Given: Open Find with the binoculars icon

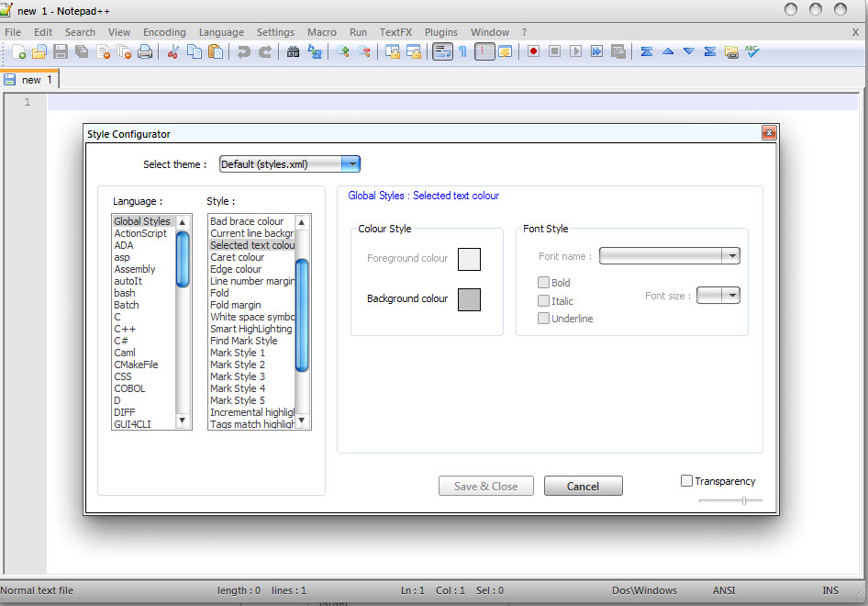Looking at the screenshot, I should (x=293, y=52).
